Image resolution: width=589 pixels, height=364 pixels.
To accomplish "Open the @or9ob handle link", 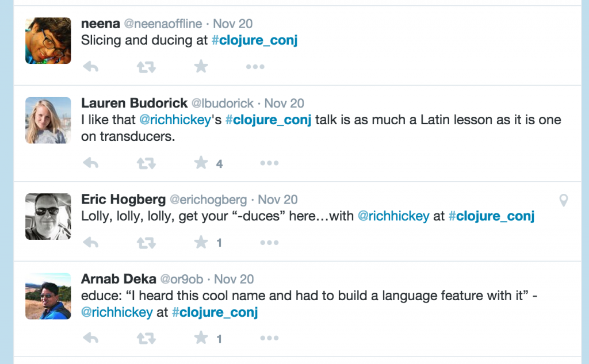I will coord(181,279).
